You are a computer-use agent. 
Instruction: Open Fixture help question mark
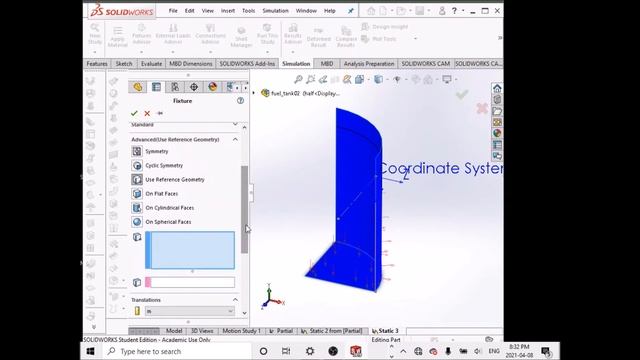pos(240,100)
